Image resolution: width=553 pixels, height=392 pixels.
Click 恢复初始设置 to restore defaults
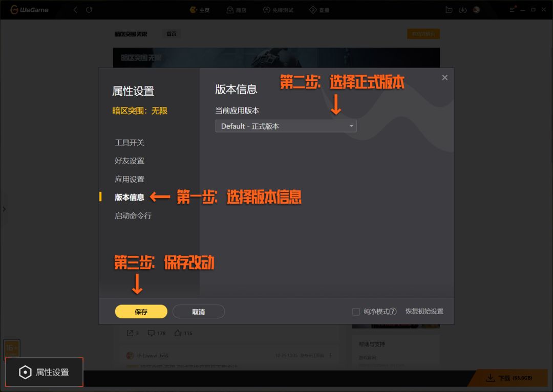point(424,311)
